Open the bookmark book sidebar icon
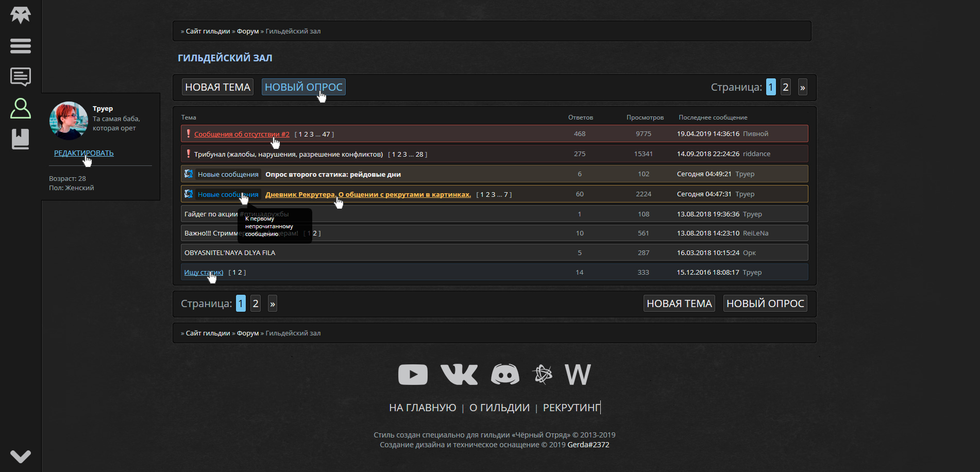 (x=21, y=139)
